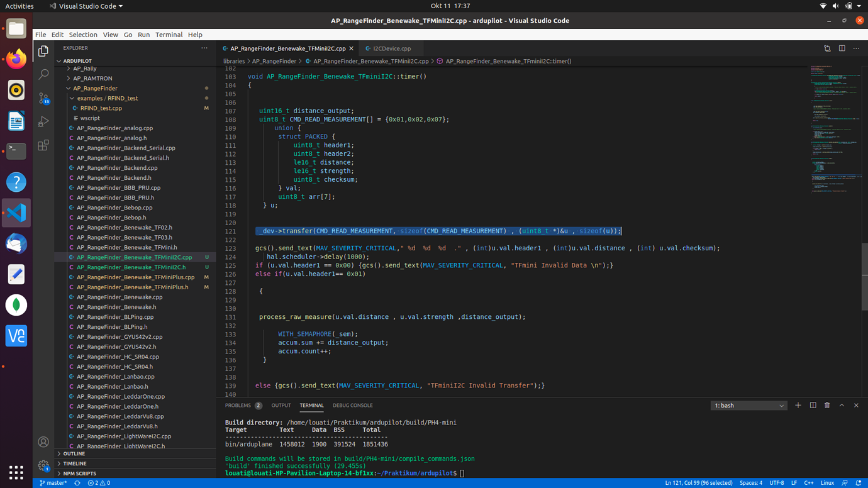Open the Terminal menu
The image size is (868, 488).
169,35
